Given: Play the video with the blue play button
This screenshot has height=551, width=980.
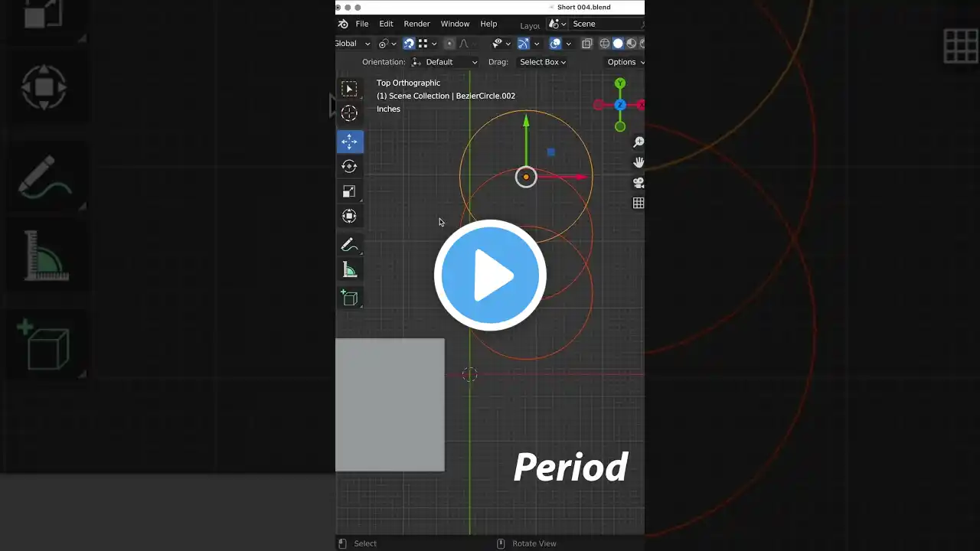Looking at the screenshot, I should [x=490, y=275].
